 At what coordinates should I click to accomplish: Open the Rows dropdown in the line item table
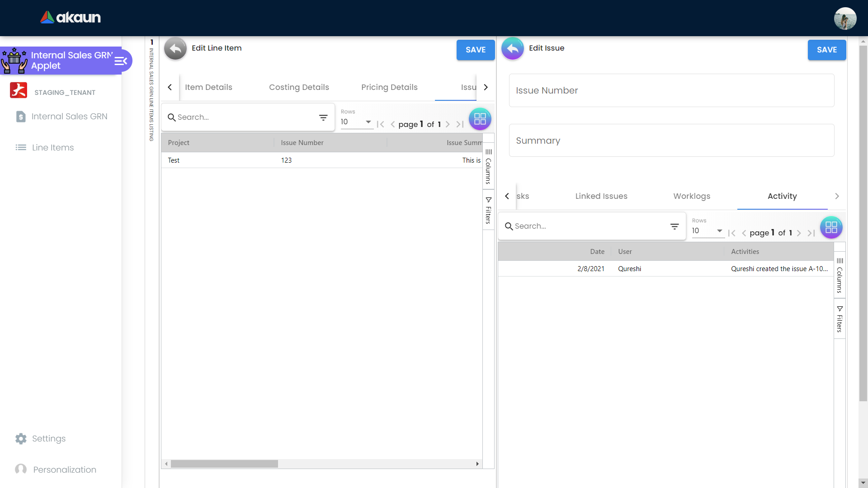[356, 122]
